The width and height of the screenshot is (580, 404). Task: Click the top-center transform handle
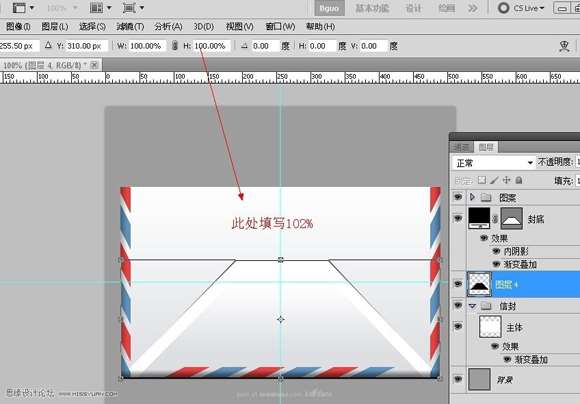pyautogui.click(x=280, y=260)
